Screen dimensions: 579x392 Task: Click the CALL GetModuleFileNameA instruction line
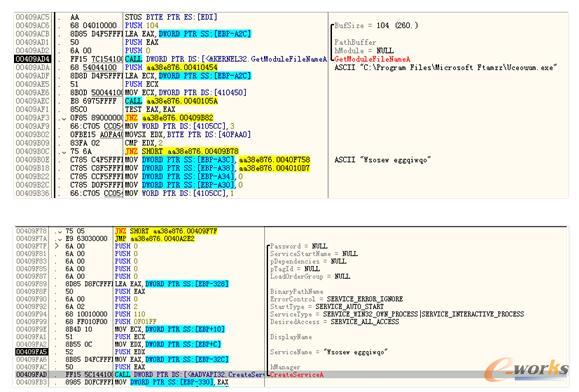point(226,59)
